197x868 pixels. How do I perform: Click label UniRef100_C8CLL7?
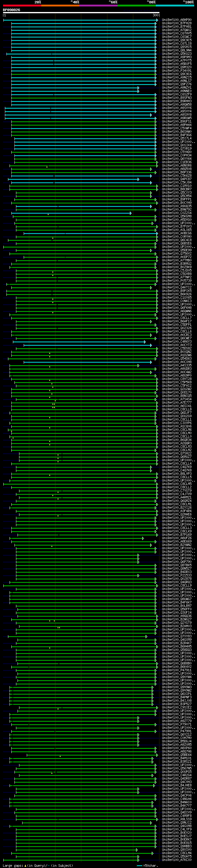[177, 318]
